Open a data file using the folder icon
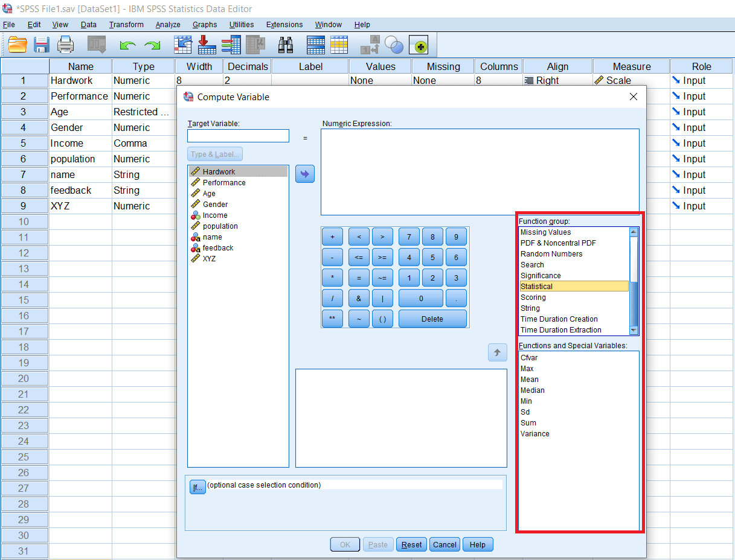735x560 pixels. 16,45
